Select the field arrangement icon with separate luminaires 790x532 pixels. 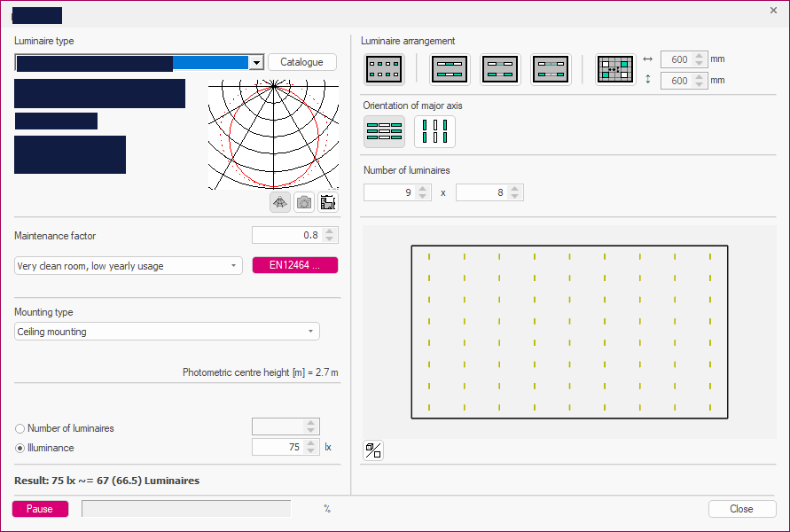click(x=384, y=69)
